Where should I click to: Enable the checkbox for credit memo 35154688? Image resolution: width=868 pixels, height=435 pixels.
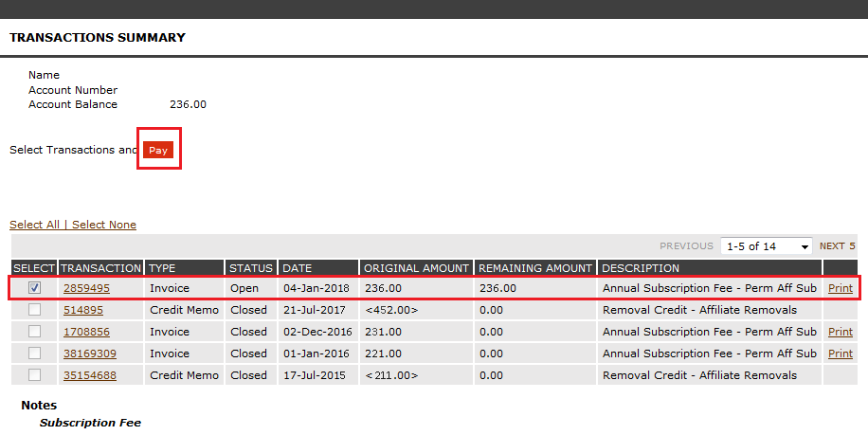pyautogui.click(x=34, y=375)
